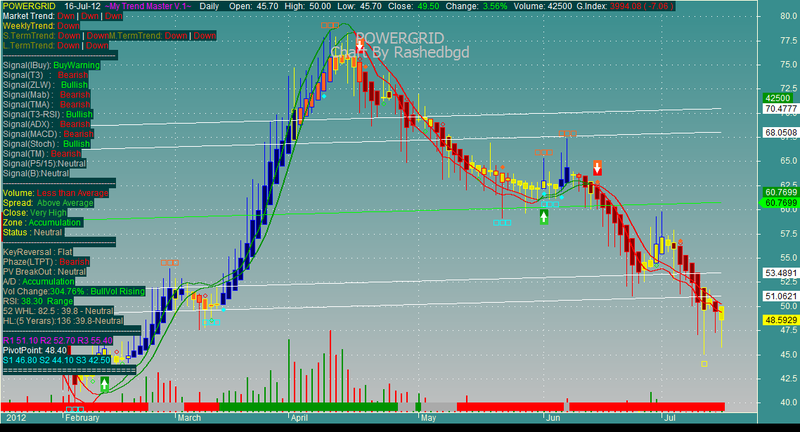
Task: Click the 'L.TermTrend' row
Action: [x=56, y=45]
